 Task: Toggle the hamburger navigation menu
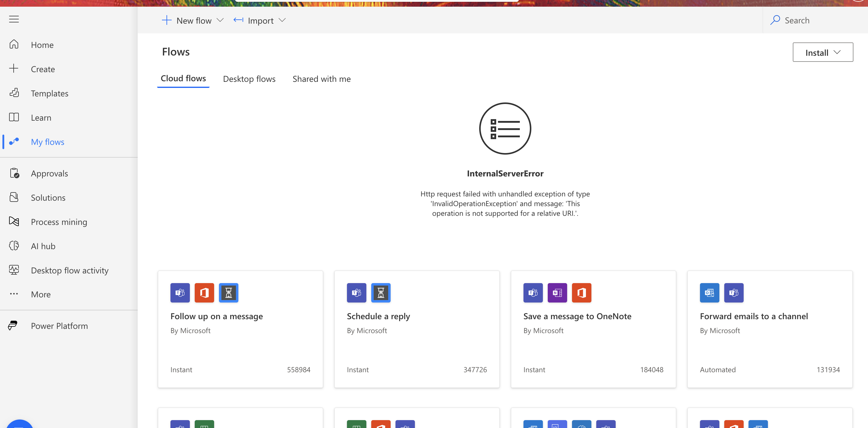tap(14, 19)
